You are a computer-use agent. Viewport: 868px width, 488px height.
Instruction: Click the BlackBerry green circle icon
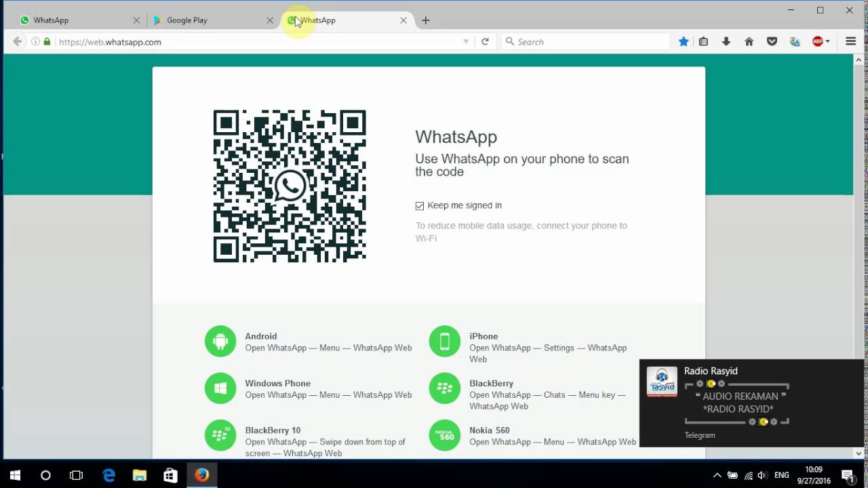[x=445, y=388]
